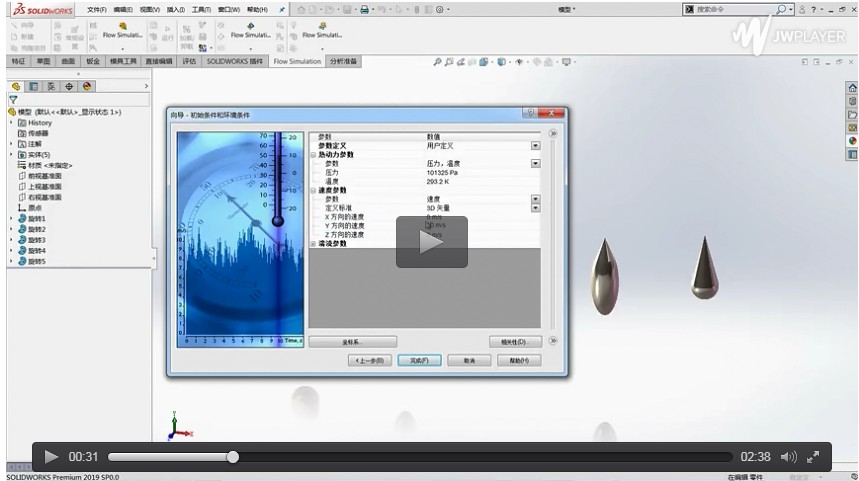Mute the video using the speaker icon

pyautogui.click(x=788, y=457)
